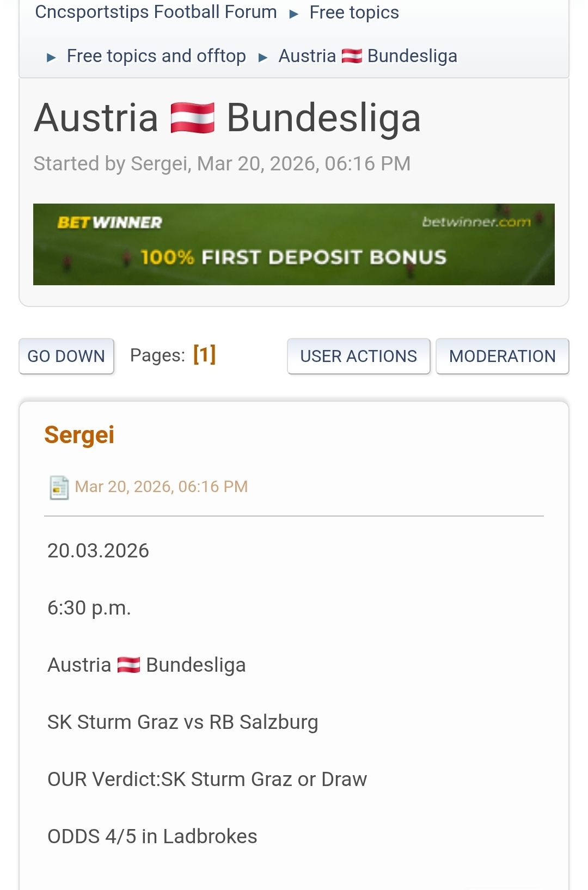The image size is (588, 890).
Task: Open Sergei's profile from the post header
Action: click(x=79, y=435)
